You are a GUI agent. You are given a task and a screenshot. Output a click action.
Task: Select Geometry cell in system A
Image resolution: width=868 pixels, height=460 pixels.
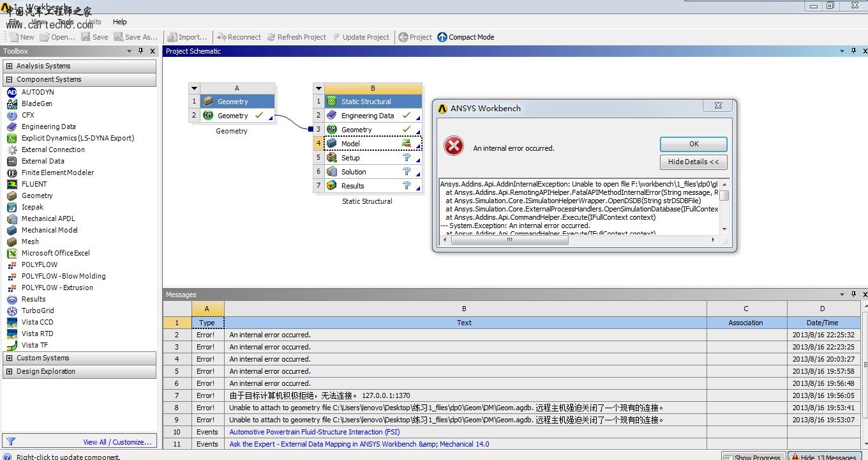tap(237, 116)
